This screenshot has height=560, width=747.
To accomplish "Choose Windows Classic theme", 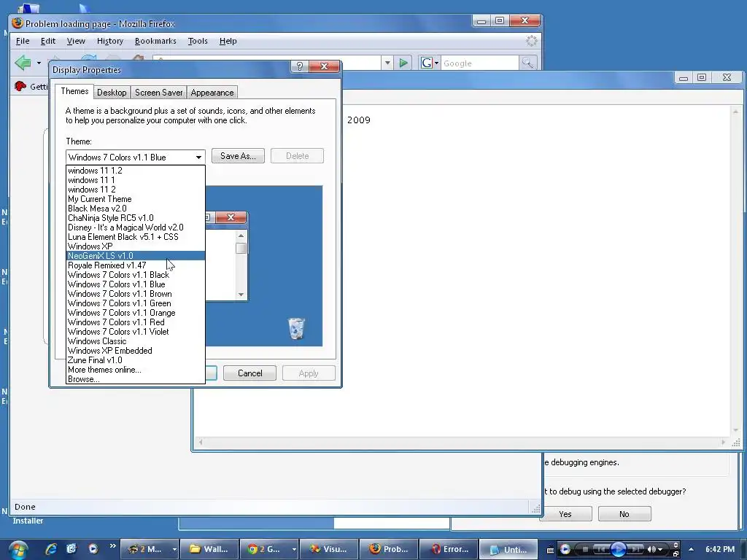I will [135, 341].
